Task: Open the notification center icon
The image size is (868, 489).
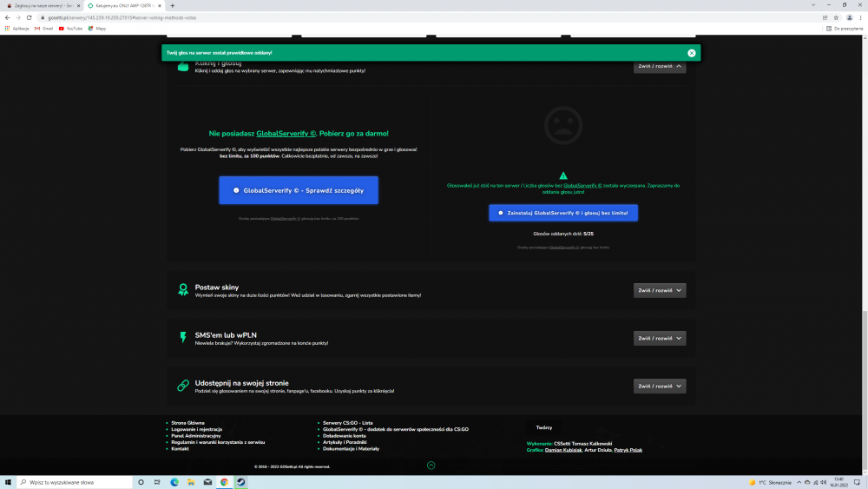Action: (857, 482)
